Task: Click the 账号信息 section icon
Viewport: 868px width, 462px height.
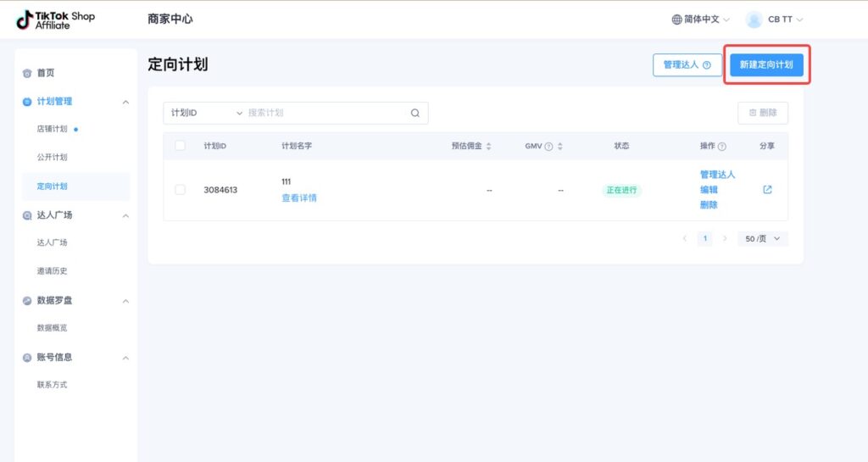Action: pyautogui.click(x=27, y=358)
